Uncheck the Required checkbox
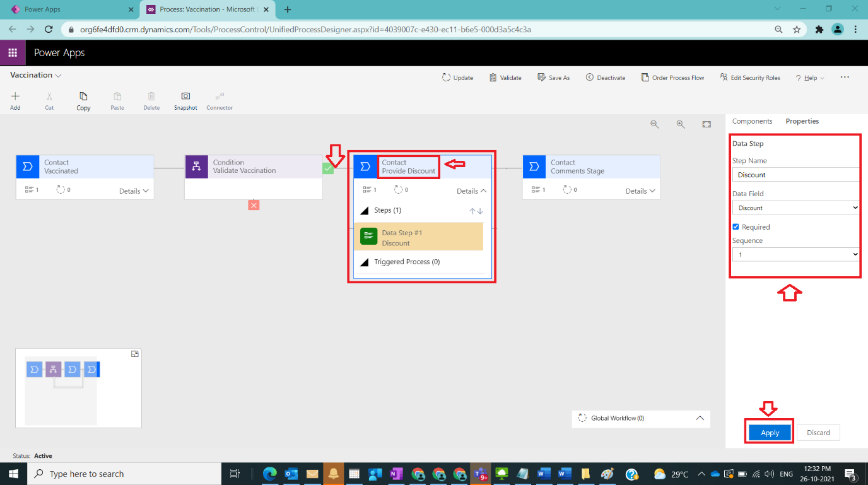The height and width of the screenshot is (485, 868). 735,226
